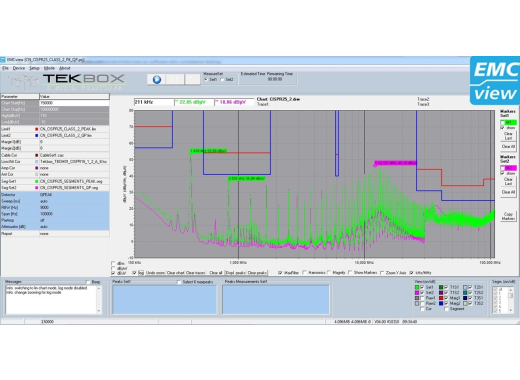Enable the Show Markers checkbox

tap(350, 273)
